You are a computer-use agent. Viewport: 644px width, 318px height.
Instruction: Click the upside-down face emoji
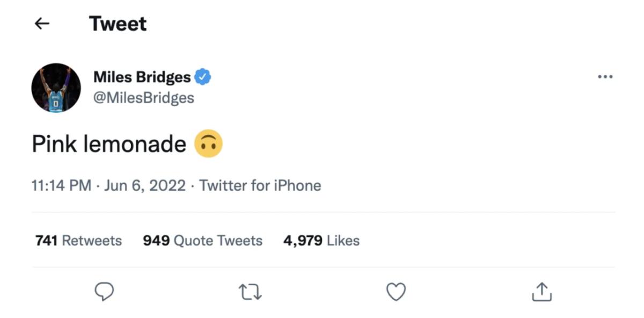point(208,143)
